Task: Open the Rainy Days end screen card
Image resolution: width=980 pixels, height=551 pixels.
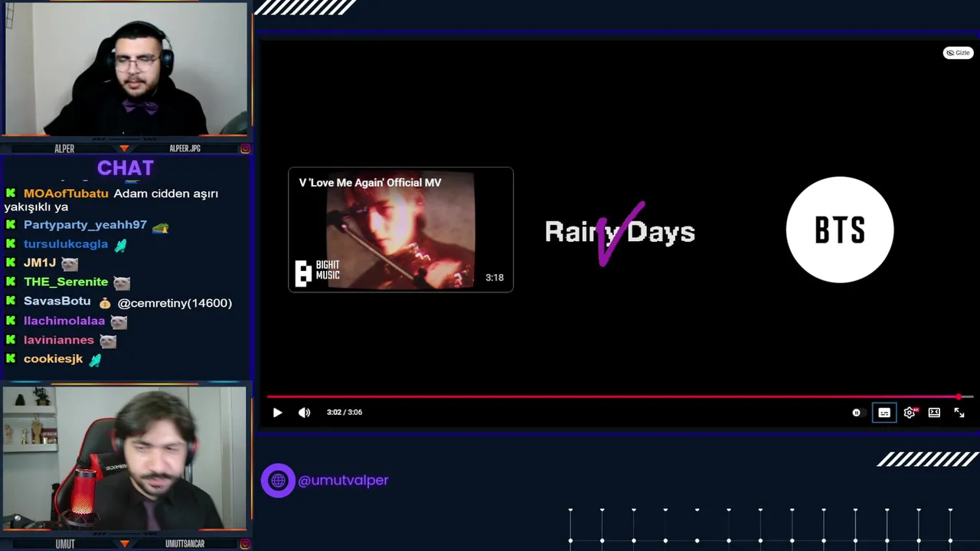Action: click(620, 231)
